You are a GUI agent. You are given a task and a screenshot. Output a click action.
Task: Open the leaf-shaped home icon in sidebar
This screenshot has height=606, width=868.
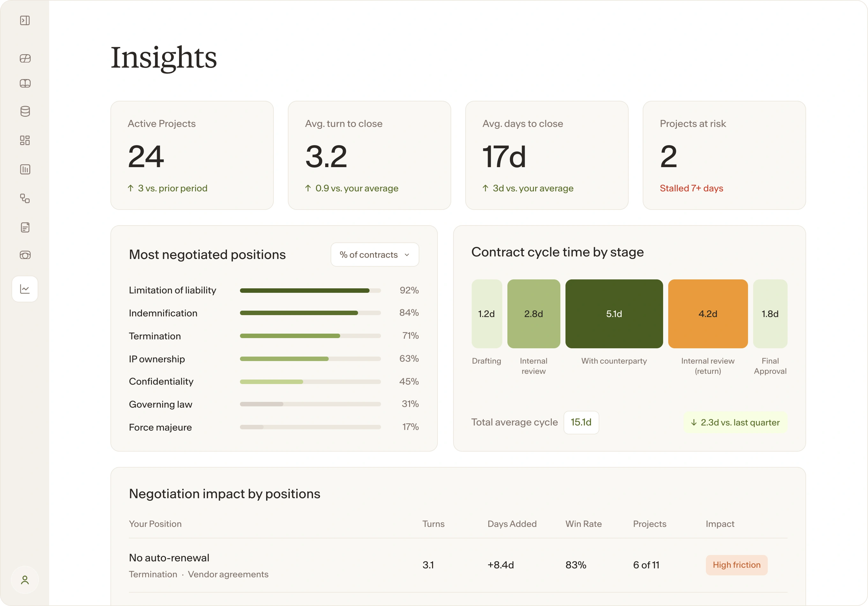[x=25, y=58]
